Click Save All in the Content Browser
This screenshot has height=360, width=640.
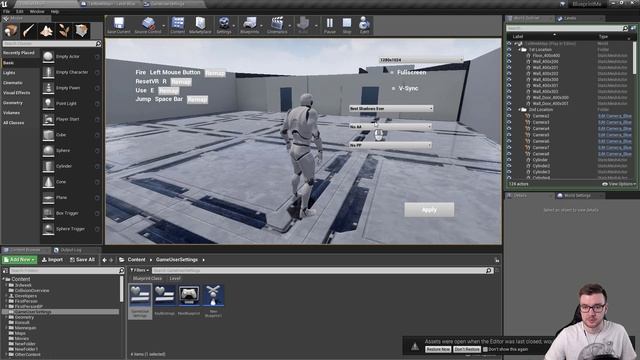pyautogui.click(x=82, y=260)
